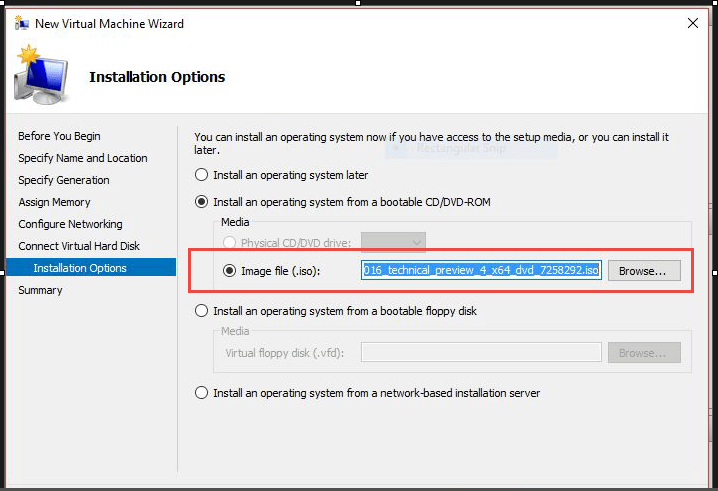Switch to Specify Generation step
718x491 pixels.
pyautogui.click(x=64, y=180)
